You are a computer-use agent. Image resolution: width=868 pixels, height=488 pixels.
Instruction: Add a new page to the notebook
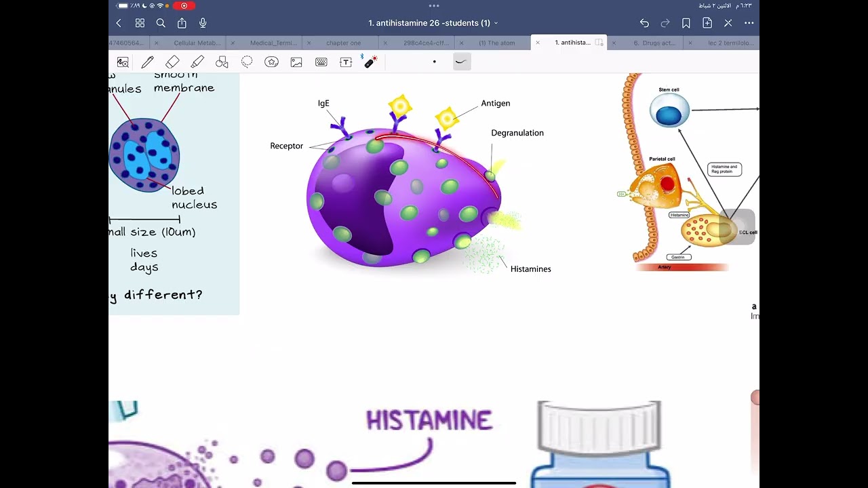pos(707,23)
